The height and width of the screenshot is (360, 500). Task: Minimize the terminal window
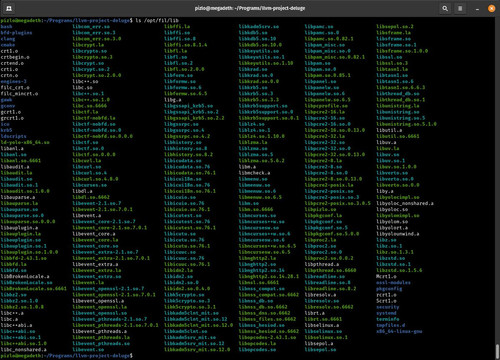click(477, 9)
